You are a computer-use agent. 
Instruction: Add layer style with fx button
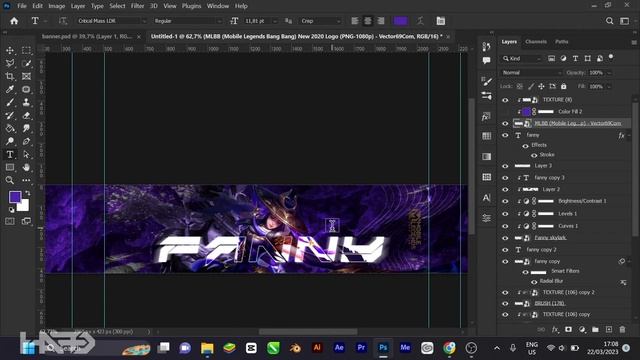click(555, 329)
